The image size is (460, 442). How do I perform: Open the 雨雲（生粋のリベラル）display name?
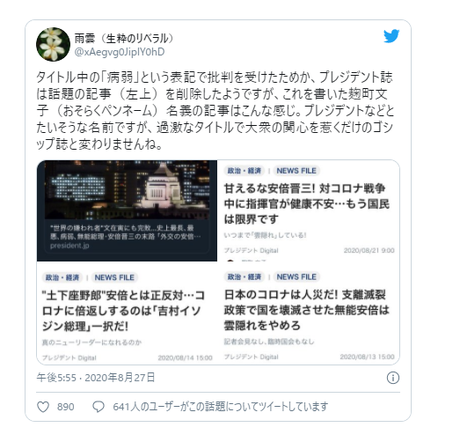click(x=124, y=38)
